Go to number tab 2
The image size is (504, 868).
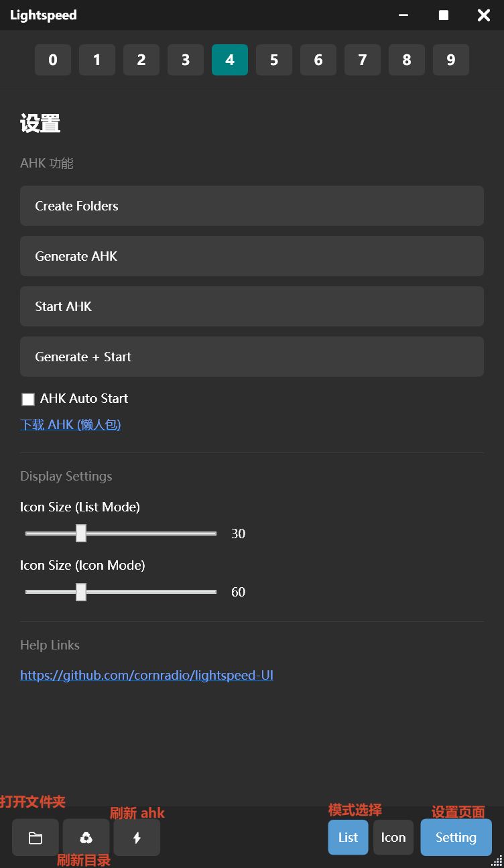tap(141, 60)
